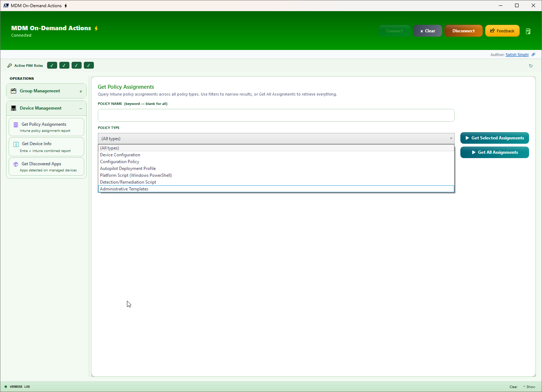
Task: Click the monitor icon on Device Management
Action: [13, 108]
